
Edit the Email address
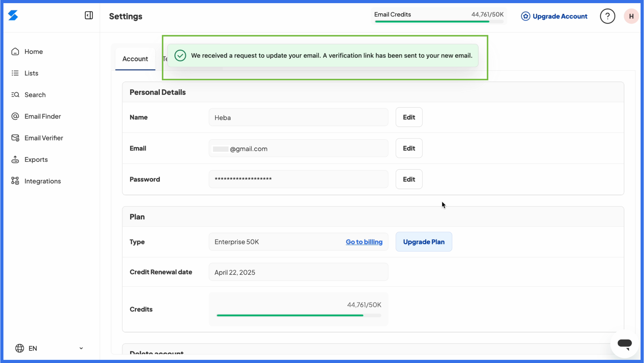[409, 148]
